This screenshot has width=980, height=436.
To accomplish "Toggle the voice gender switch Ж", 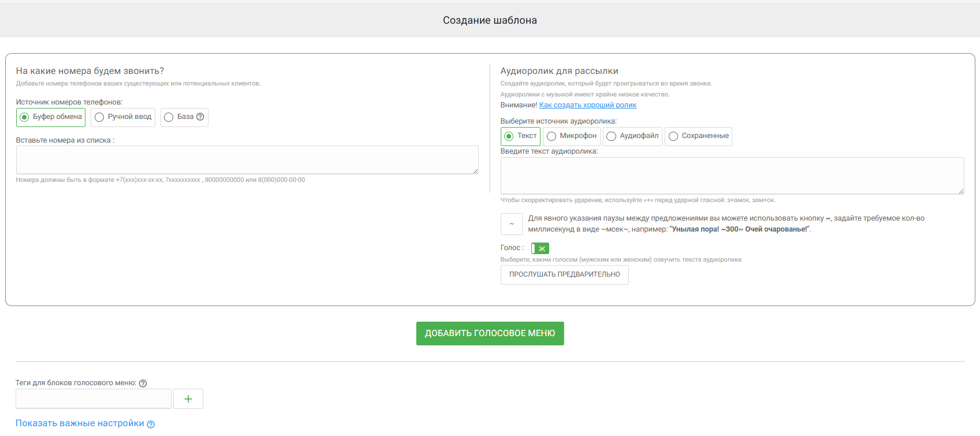I will [540, 248].
